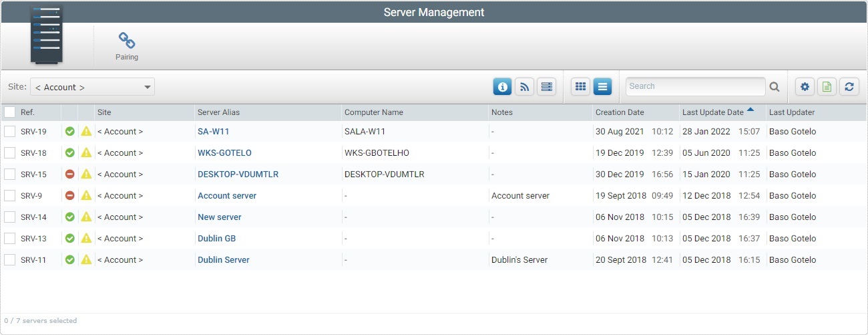Click yellow warning icon of SRV-18
868x335 pixels.
click(x=86, y=153)
